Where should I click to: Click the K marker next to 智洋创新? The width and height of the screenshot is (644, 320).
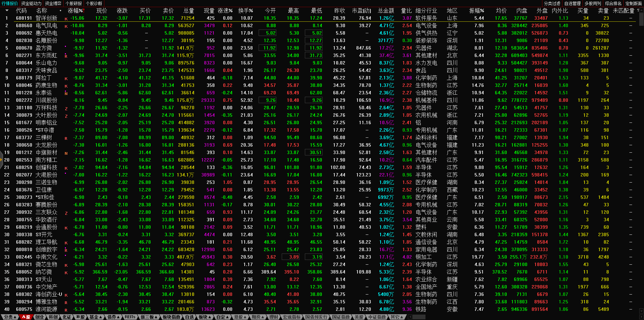pyautogui.click(x=66, y=19)
